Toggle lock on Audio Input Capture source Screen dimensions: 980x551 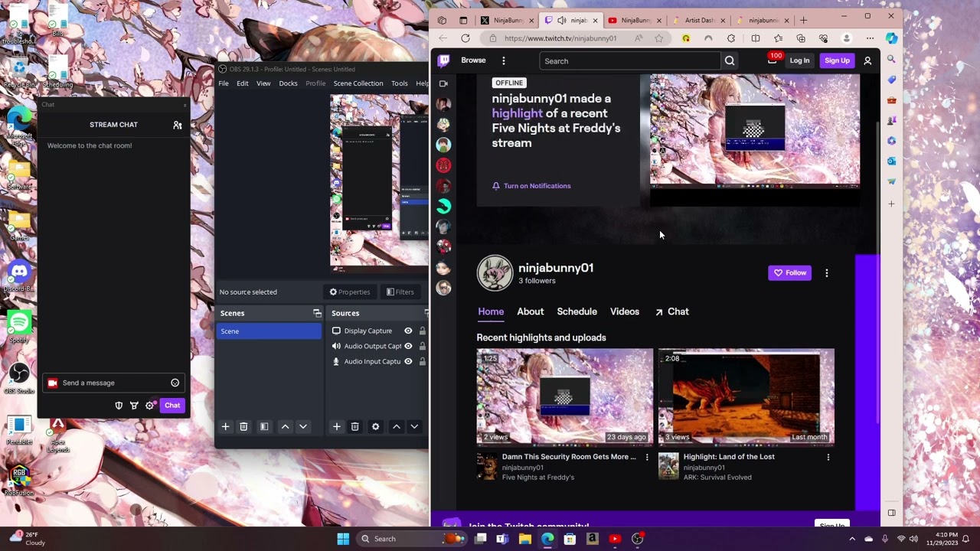(x=422, y=361)
